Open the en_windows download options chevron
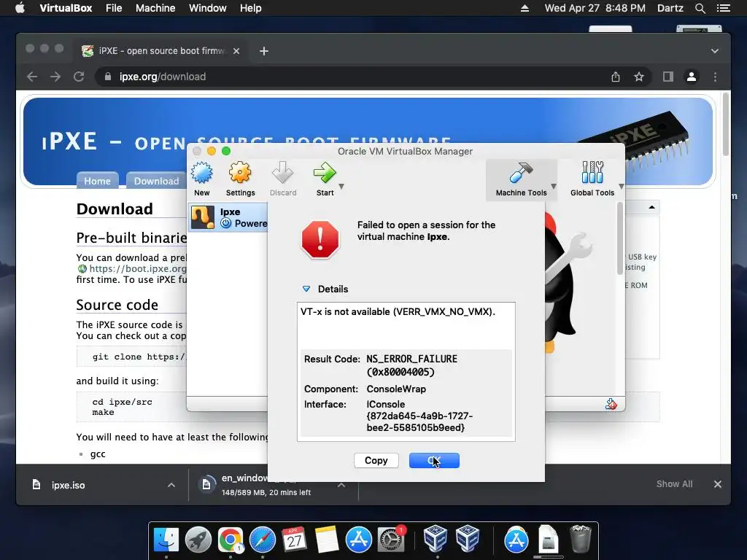Screen dimensions: 747x560 (x=341, y=485)
